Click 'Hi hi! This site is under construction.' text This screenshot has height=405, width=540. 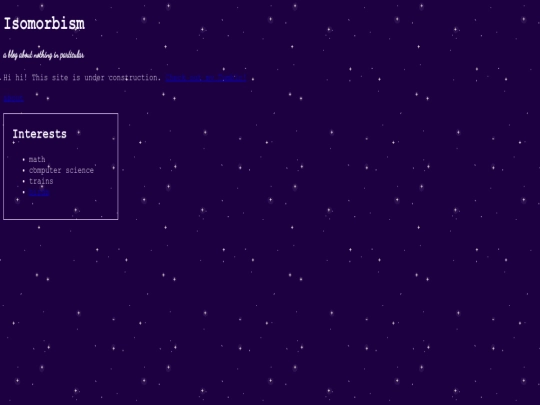click(82, 78)
